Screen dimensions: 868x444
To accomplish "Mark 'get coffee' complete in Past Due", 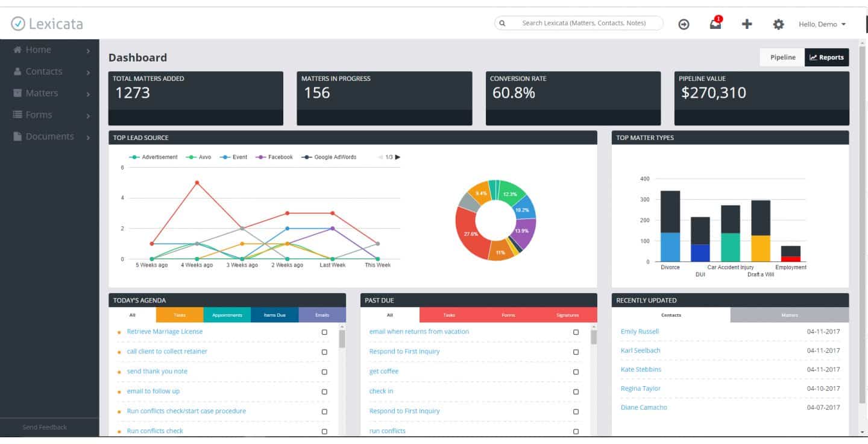I will pos(576,372).
